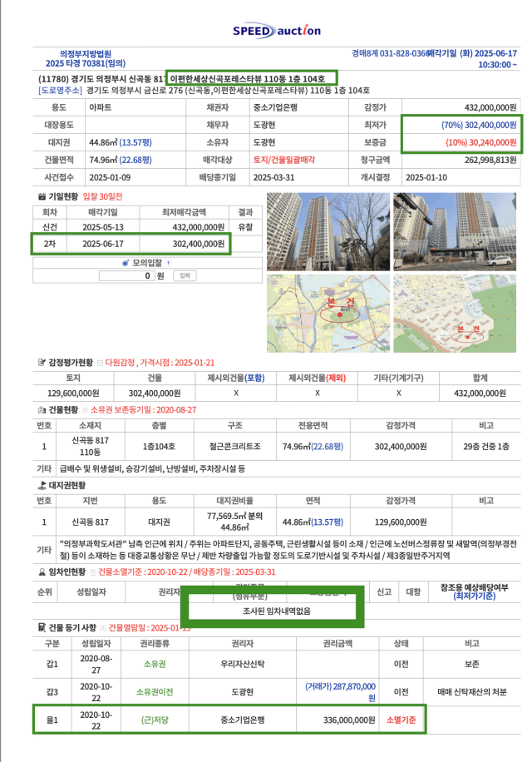The height and width of the screenshot is (762, 532).
Task: Click the 배당종기일 value 2025-03-31
Action: tap(273, 177)
